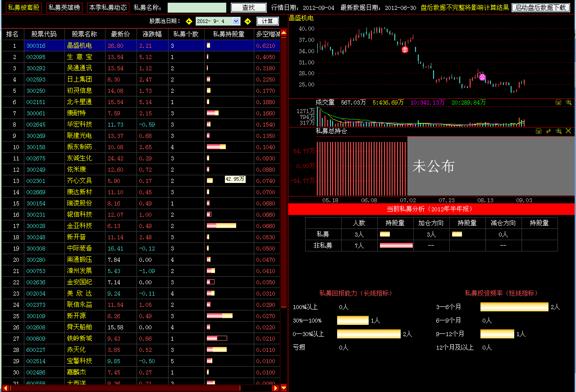Click the 私募名称 search input field
The height and width of the screenshot is (392, 576).
[x=197, y=8]
